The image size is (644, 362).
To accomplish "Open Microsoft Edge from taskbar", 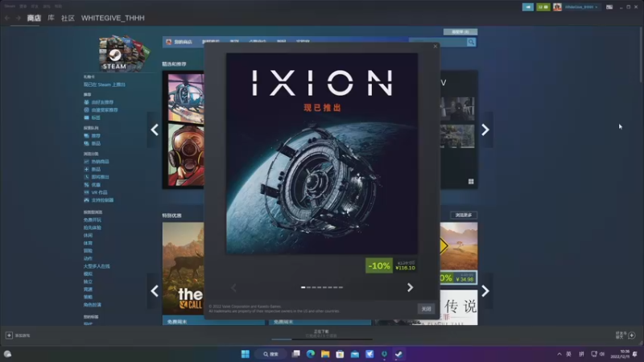I will pos(311,354).
